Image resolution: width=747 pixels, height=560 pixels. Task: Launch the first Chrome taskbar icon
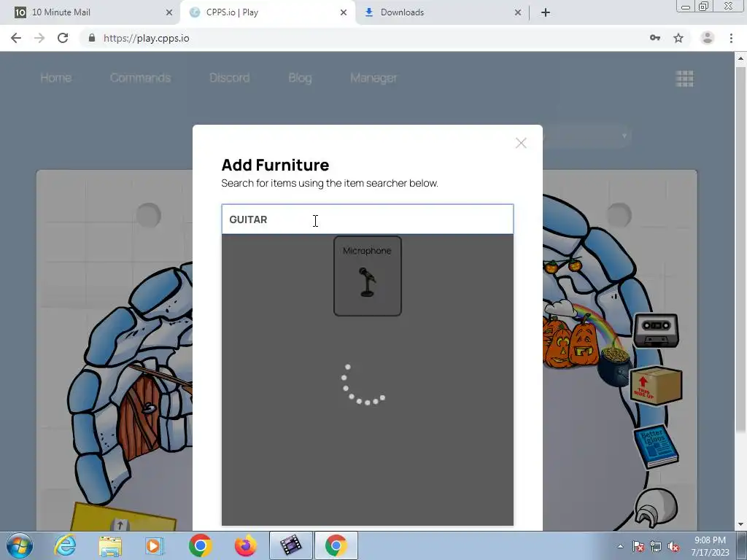click(x=200, y=545)
